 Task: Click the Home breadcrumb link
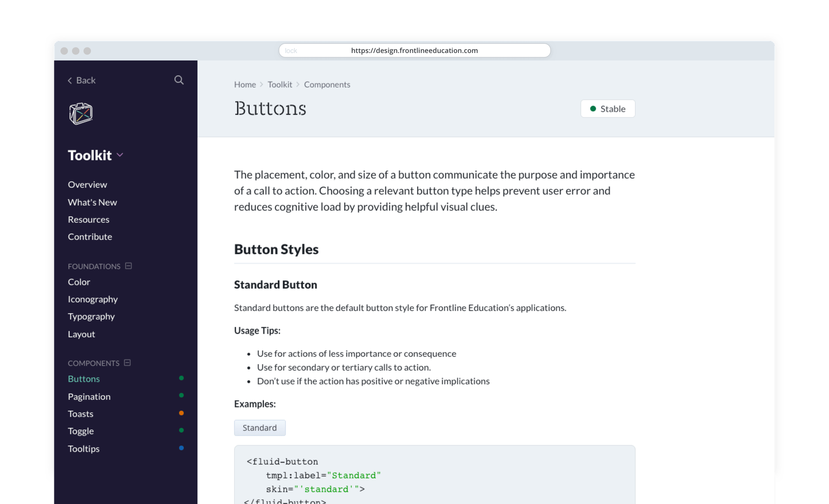pyautogui.click(x=245, y=84)
